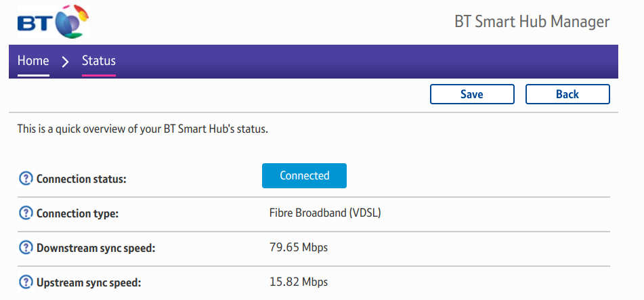The image size is (644, 300).
Task: Click the blue Connected status button
Action: click(304, 175)
